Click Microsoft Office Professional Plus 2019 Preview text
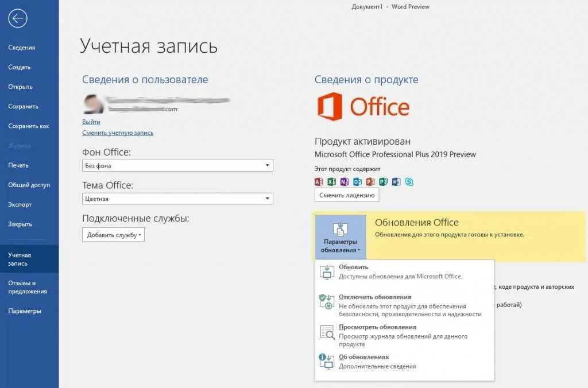 click(395, 154)
